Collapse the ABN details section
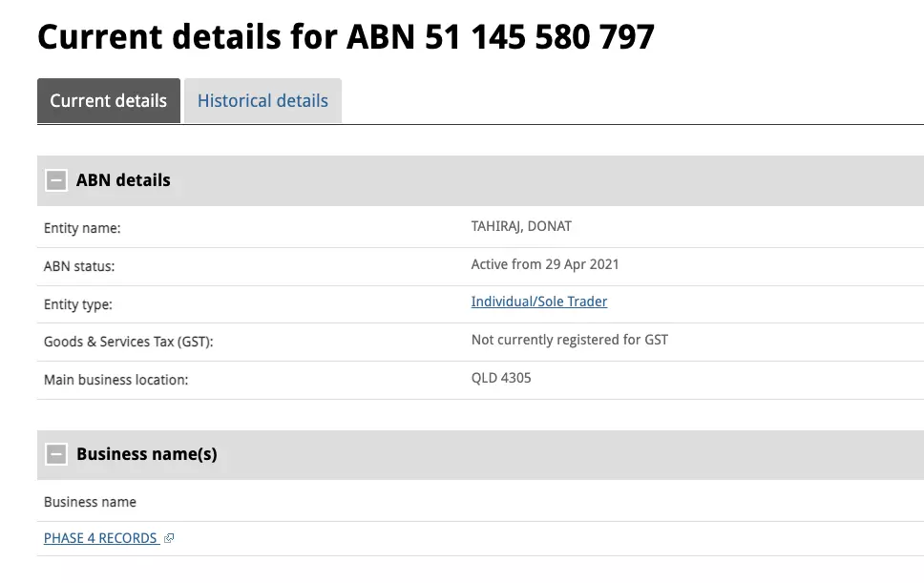This screenshot has height=583, width=924. tap(56, 180)
